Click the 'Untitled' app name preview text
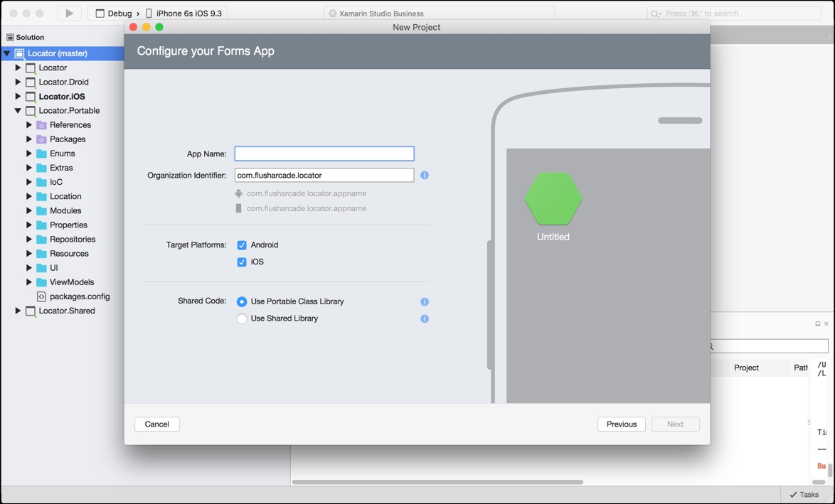Image resolution: width=835 pixels, height=504 pixels. [x=553, y=237]
